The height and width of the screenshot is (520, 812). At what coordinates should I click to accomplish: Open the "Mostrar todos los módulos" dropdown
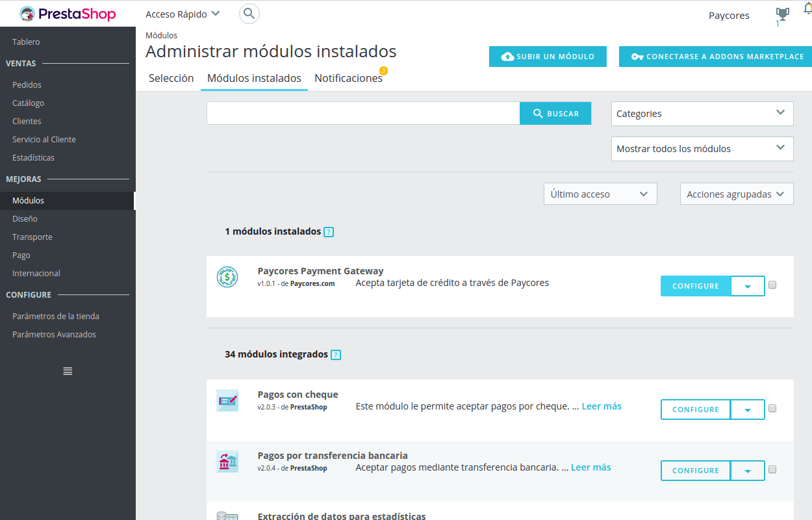pos(702,149)
